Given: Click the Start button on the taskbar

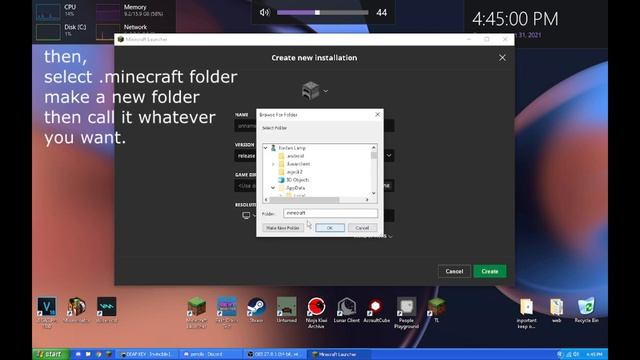Looking at the screenshot, I should pyautogui.click(x=51, y=354).
